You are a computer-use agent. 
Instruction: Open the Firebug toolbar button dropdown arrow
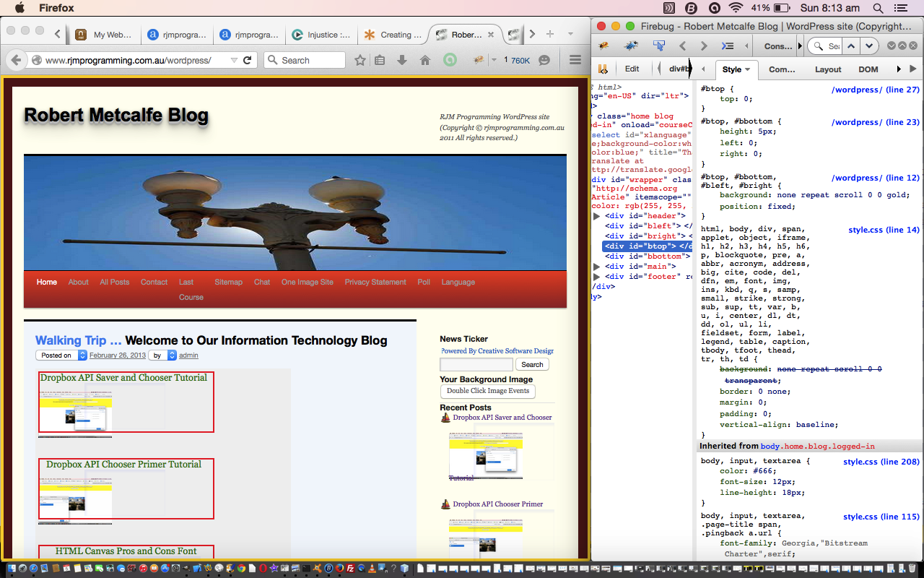[x=494, y=60]
